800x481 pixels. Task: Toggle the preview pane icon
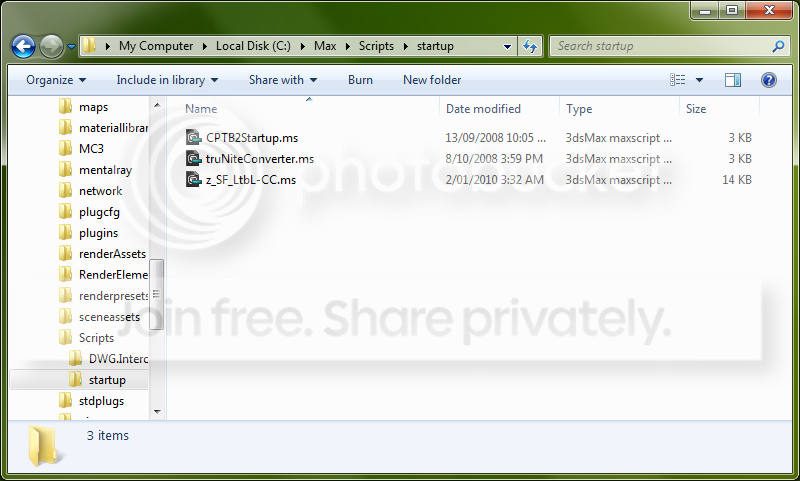(733, 80)
